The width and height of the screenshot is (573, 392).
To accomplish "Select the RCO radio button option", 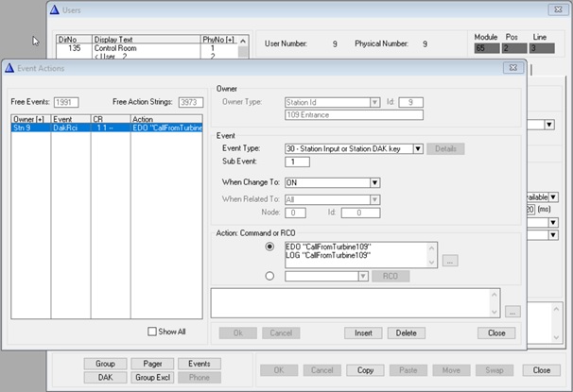I will pos(272,276).
